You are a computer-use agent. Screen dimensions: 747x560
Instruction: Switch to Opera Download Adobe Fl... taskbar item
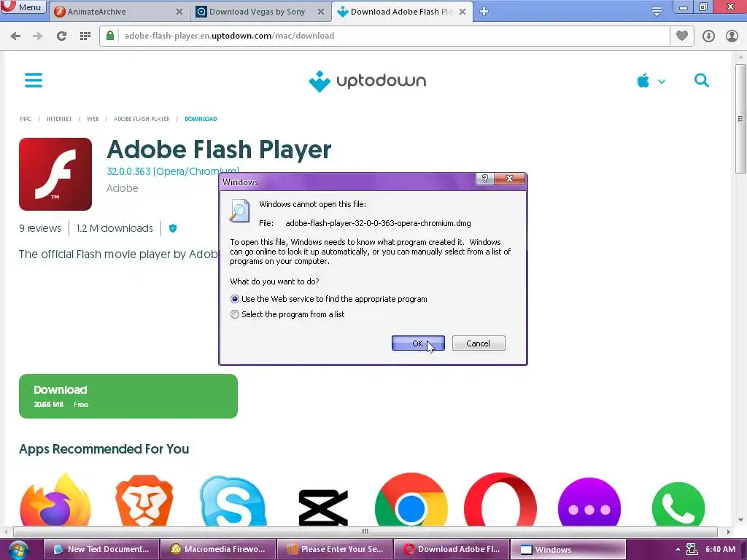point(452,549)
